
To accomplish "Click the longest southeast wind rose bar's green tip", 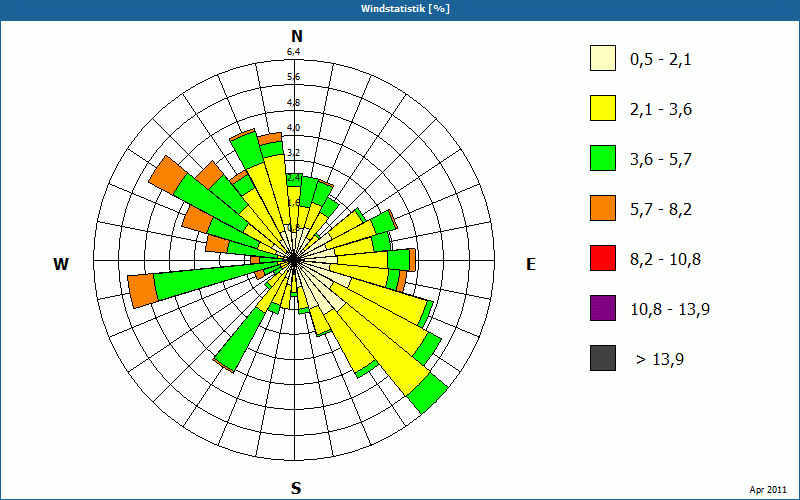I will 428,393.
